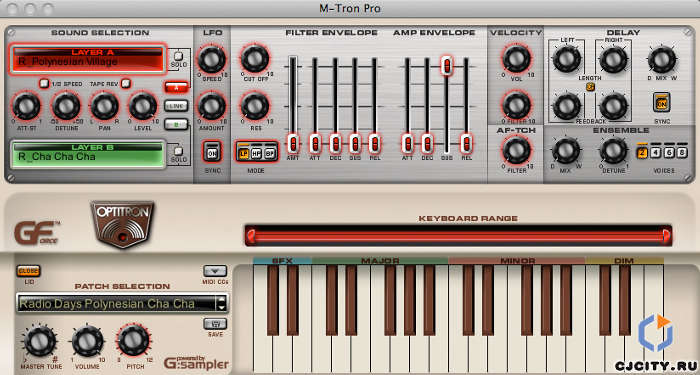Click the Close Lid button
This screenshot has width=700, height=375.
click(29, 271)
